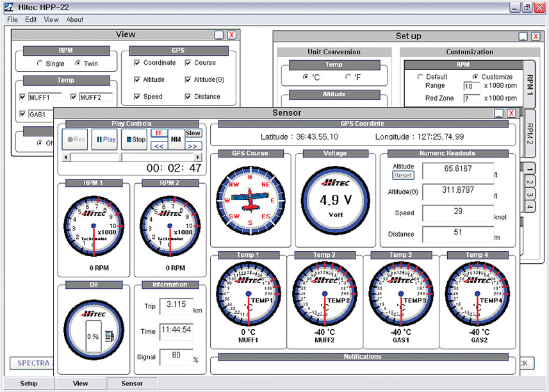Click the Temp 2 MUFF2 gauge

(x=325, y=294)
